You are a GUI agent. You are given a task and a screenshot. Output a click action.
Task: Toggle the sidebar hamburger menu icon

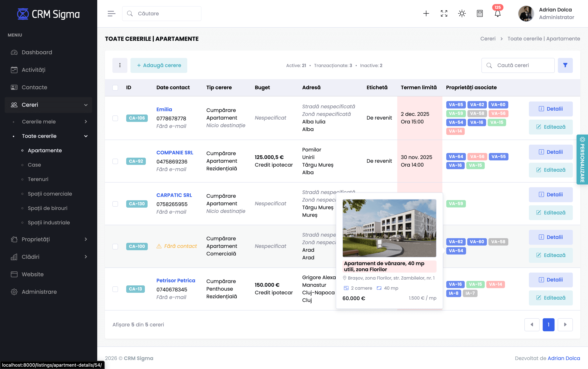click(x=111, y=14)
